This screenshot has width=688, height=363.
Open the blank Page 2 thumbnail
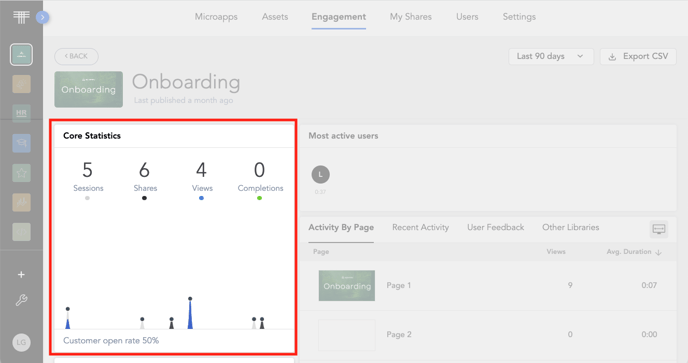pyautogui.click(x=347, y=334)
